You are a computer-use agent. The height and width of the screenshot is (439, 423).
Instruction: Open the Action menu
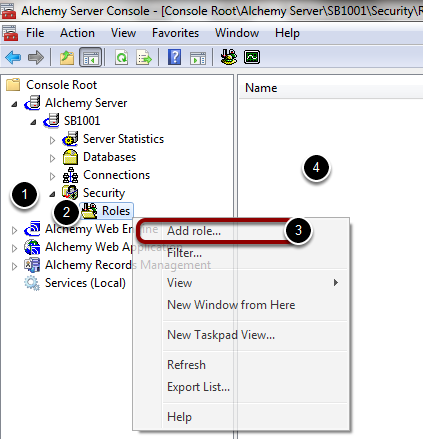coord(77,33)
